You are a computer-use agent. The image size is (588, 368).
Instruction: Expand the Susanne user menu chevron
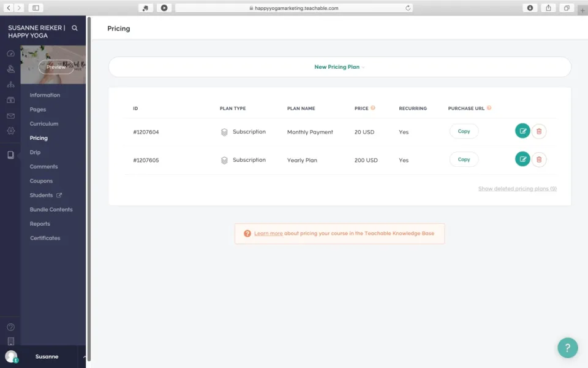pos(84,356)
